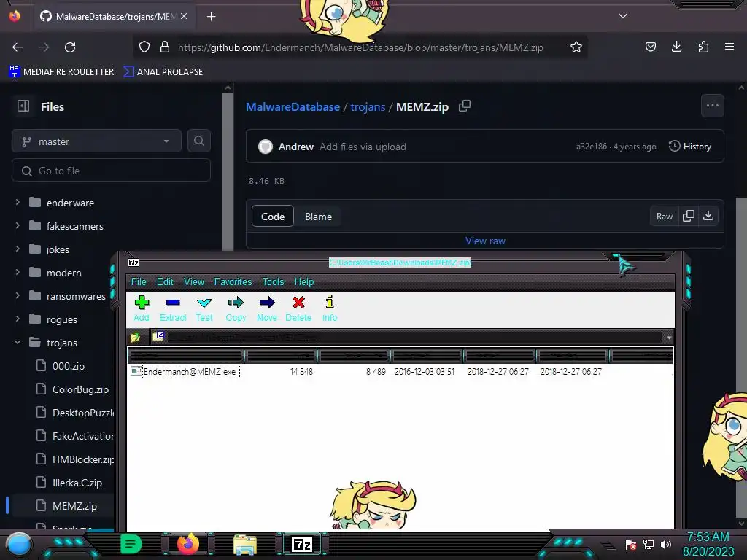Open the File menu in 7-Zip

[x=139, y=282]
